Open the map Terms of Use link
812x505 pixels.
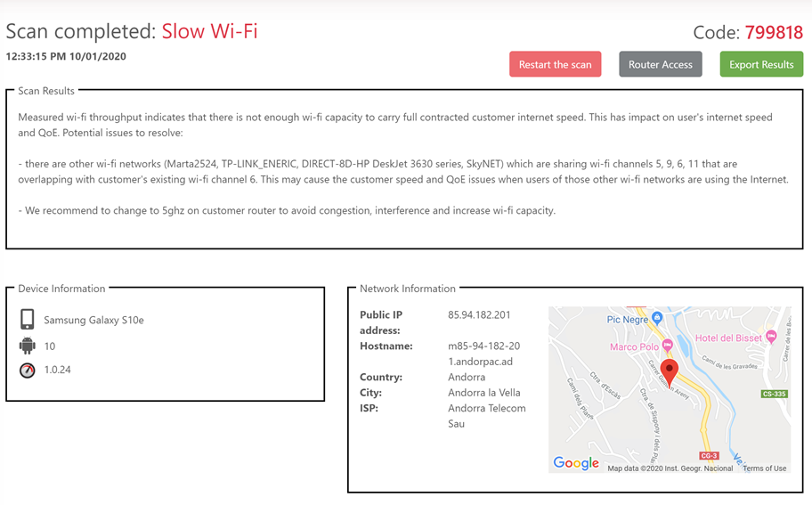[764, 468]
